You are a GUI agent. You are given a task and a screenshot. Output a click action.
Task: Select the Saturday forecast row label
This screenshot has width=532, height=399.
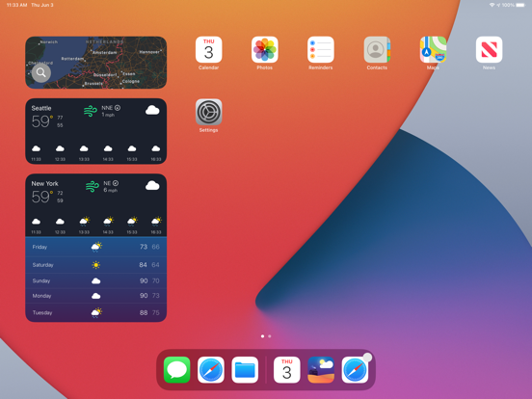click(x=43, y=265)
